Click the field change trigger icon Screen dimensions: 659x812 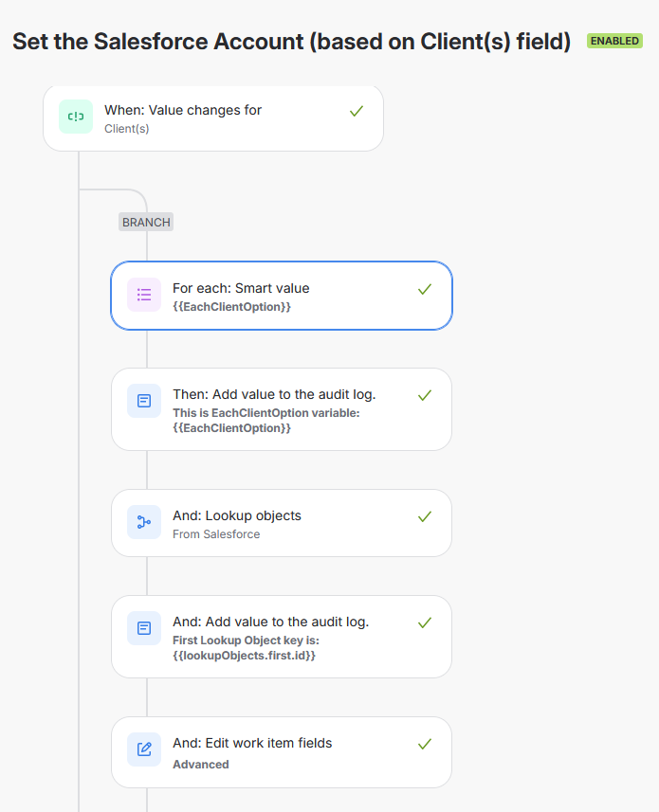[x=75, y=117]
